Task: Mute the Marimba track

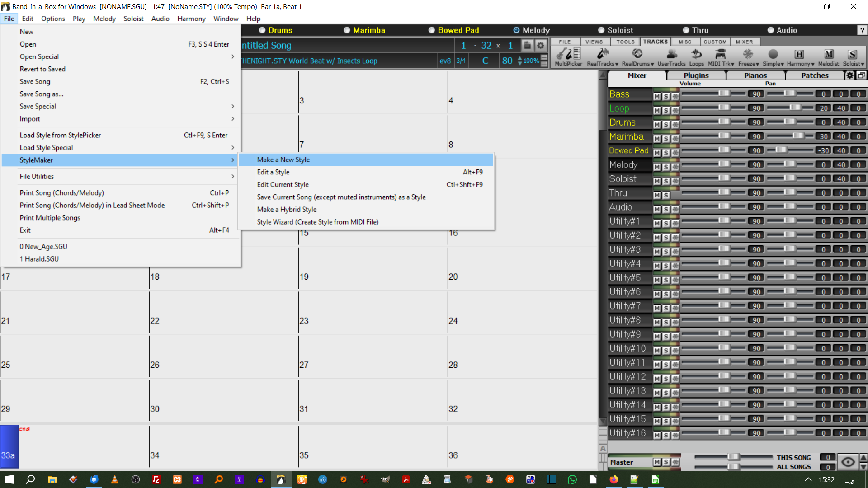Action: click(657, 139)
